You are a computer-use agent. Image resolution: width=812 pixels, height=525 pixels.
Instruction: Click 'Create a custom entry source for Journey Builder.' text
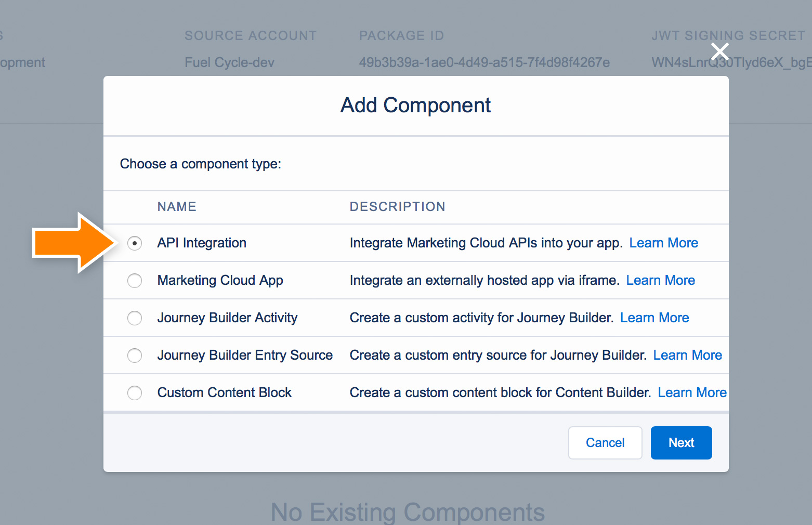[498, 355]
